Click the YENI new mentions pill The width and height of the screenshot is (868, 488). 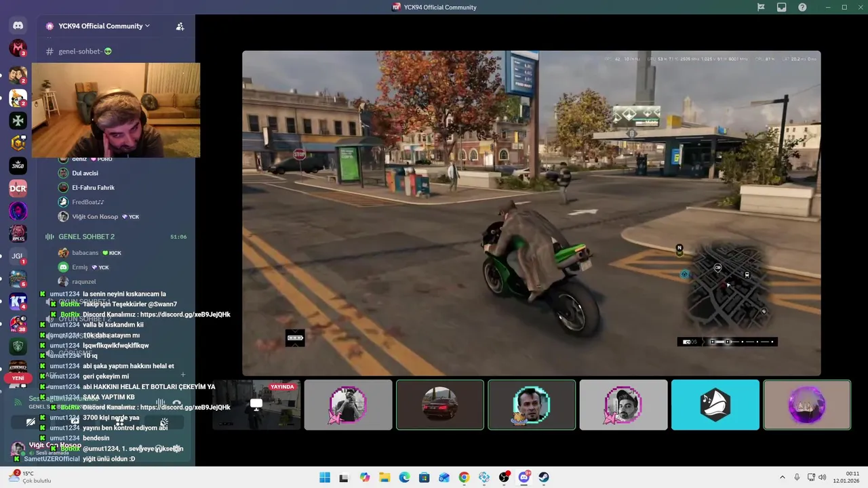click(18, 378)
